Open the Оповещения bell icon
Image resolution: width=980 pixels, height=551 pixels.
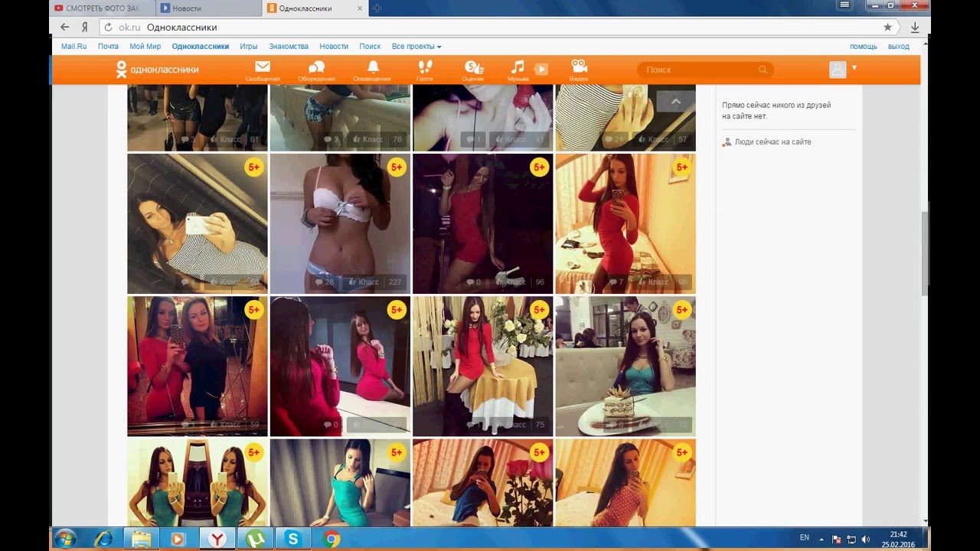point(373,67)
